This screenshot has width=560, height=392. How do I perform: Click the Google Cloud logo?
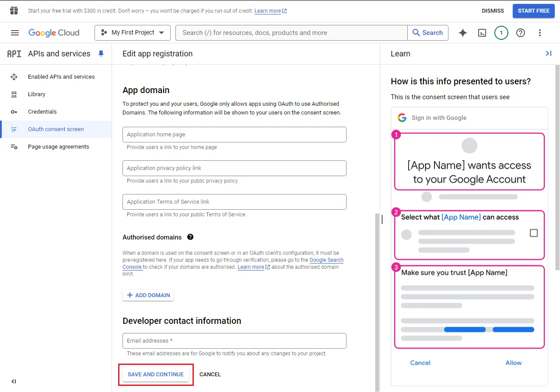point(54,33)
